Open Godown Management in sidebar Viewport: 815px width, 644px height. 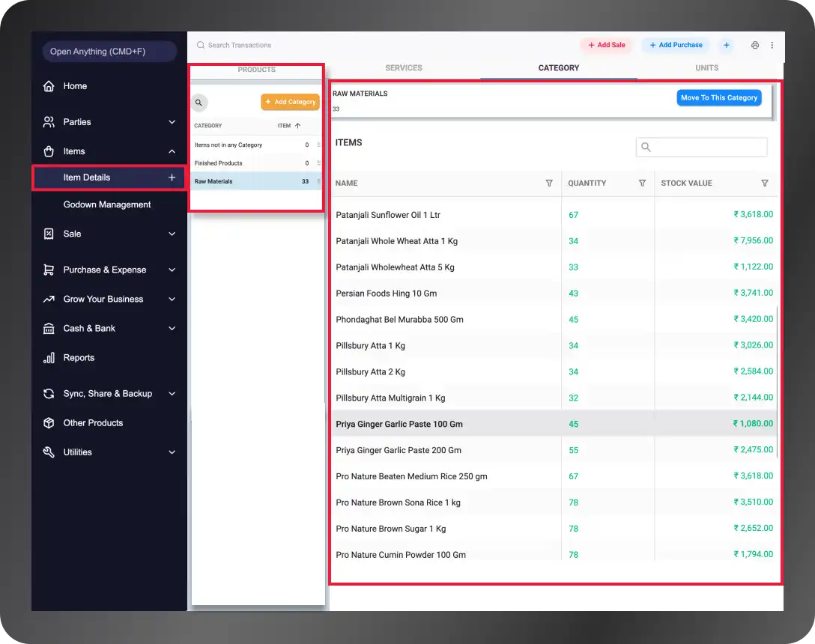click(x=107, y=204)
